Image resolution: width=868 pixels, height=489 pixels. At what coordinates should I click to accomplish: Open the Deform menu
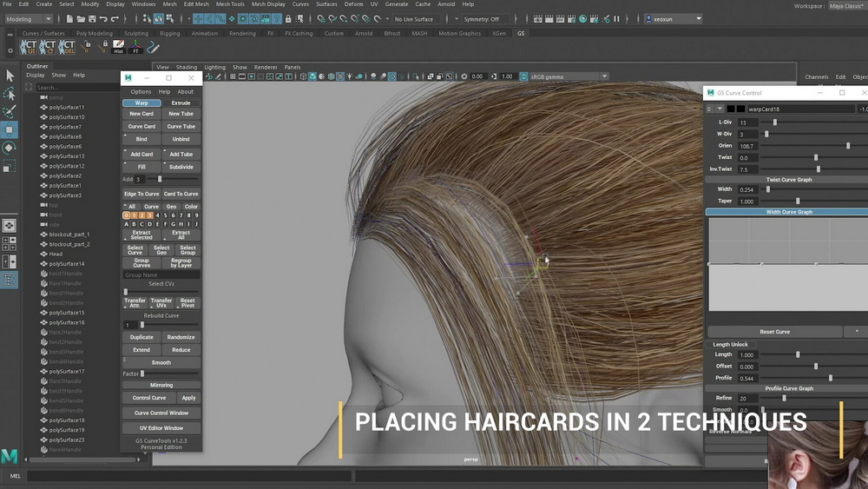click(353, 3)
